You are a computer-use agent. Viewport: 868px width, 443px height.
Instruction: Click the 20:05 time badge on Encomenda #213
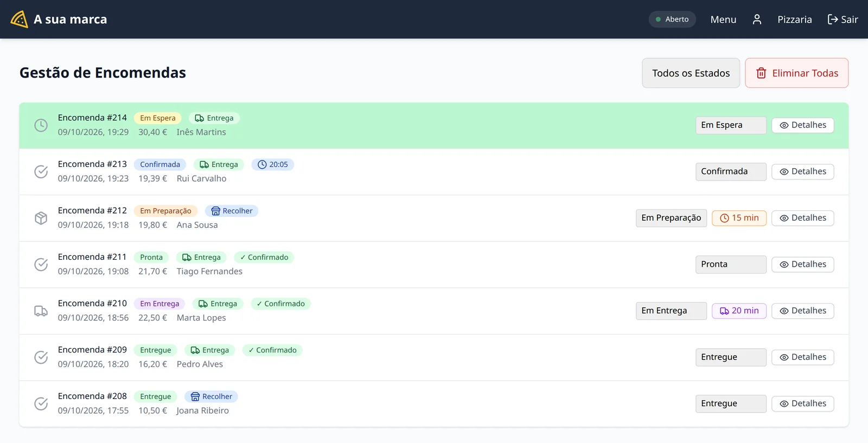273,164
